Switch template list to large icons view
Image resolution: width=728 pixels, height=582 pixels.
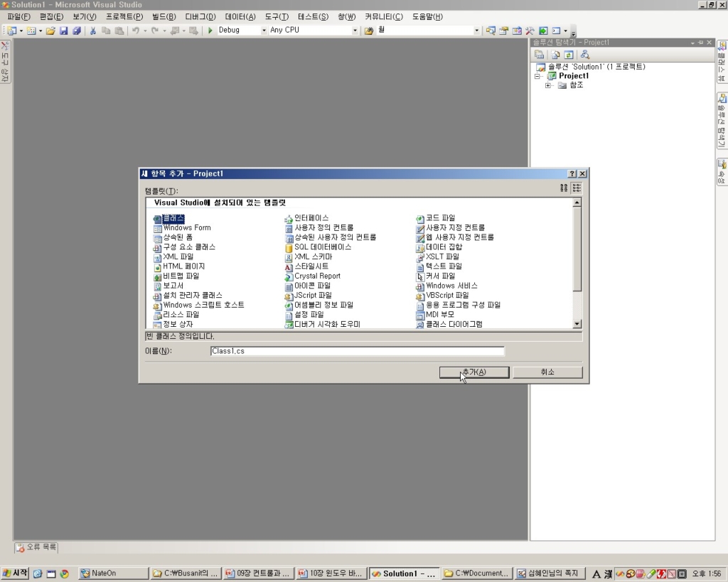(x=564, y=188)
